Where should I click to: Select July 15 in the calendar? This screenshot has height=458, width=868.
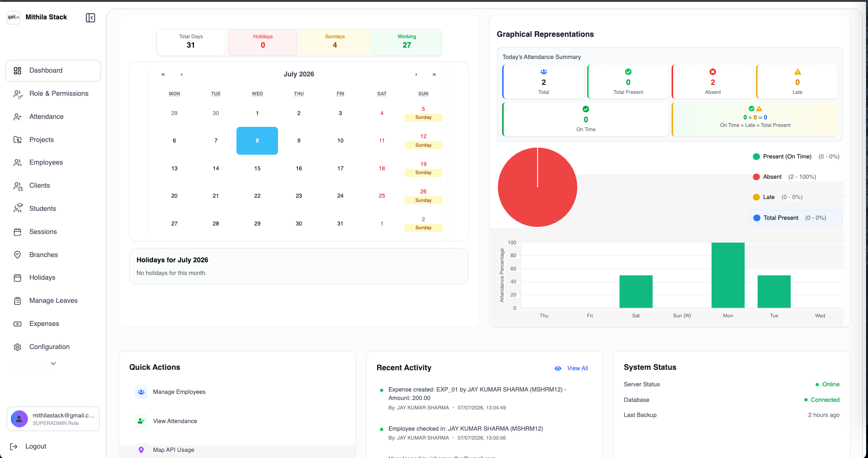257,168
